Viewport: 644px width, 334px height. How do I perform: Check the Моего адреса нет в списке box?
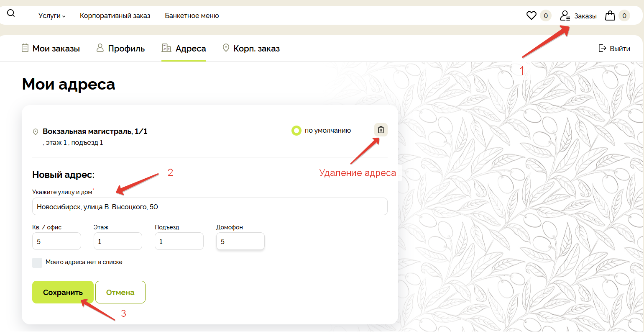(37, 262)
